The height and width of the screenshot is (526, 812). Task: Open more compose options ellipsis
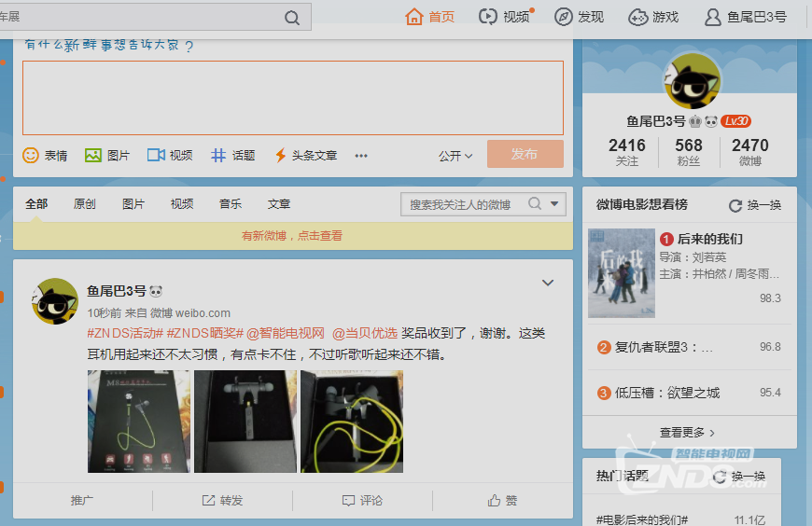[361, 156]
